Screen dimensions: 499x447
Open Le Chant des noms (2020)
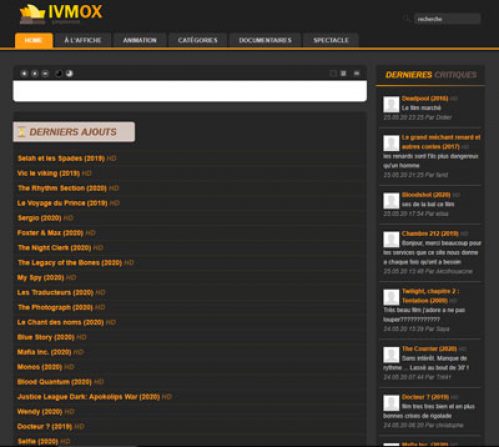pos(60,322)
